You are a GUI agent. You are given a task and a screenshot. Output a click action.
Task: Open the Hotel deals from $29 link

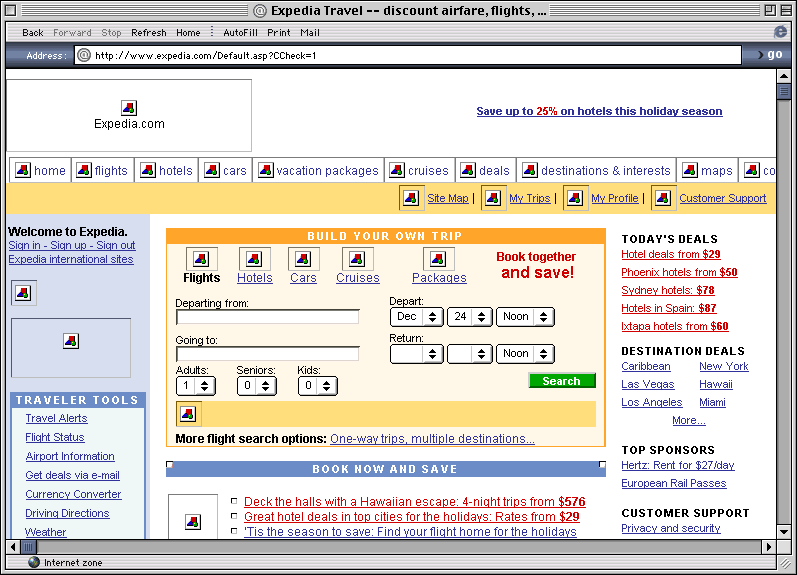coord(671,254)
